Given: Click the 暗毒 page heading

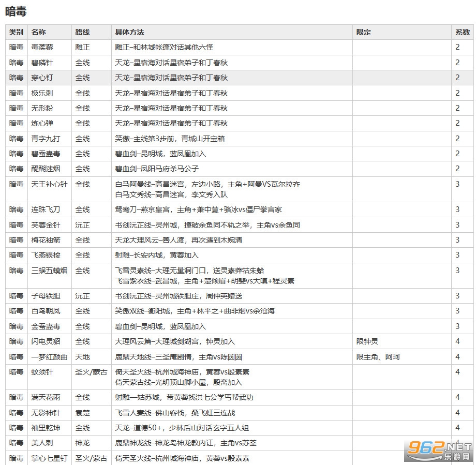Looking at the screenshot, I should [x=16, y=11].
